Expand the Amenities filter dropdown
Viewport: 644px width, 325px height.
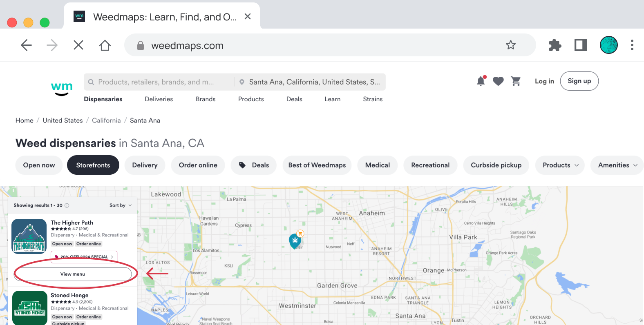tap(617, 165)
